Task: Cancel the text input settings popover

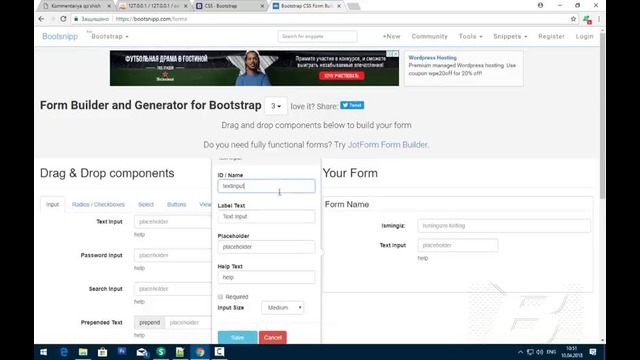Action: (273, 338)
